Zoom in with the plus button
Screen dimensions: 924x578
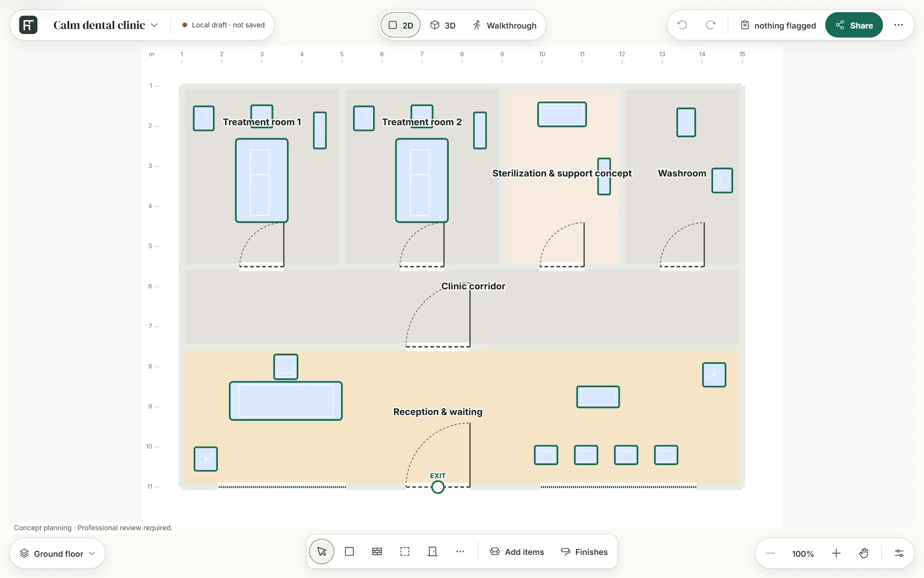point(836,553)
